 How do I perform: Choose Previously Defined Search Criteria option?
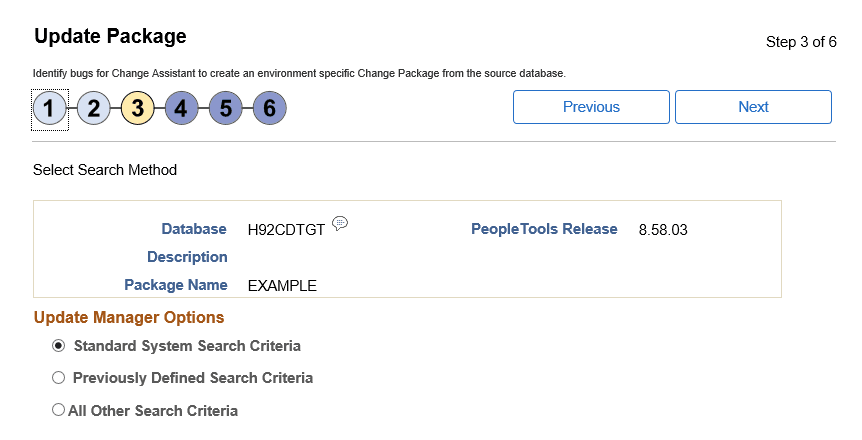click(58, 378)
